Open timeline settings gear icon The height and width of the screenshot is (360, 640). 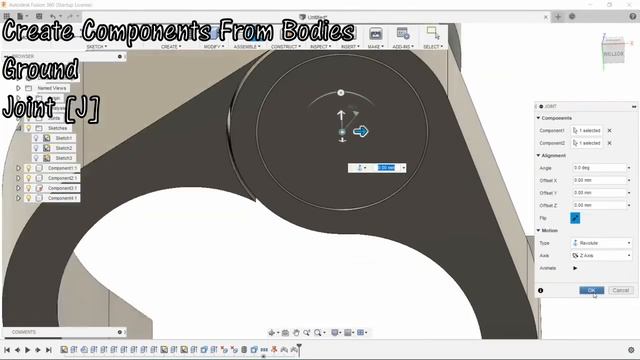pos(631,350)
